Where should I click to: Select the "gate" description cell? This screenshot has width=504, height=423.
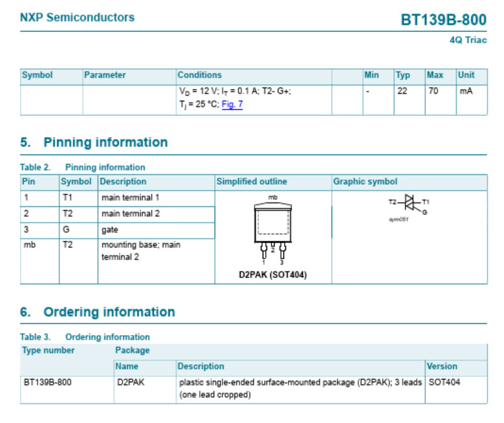110,230
